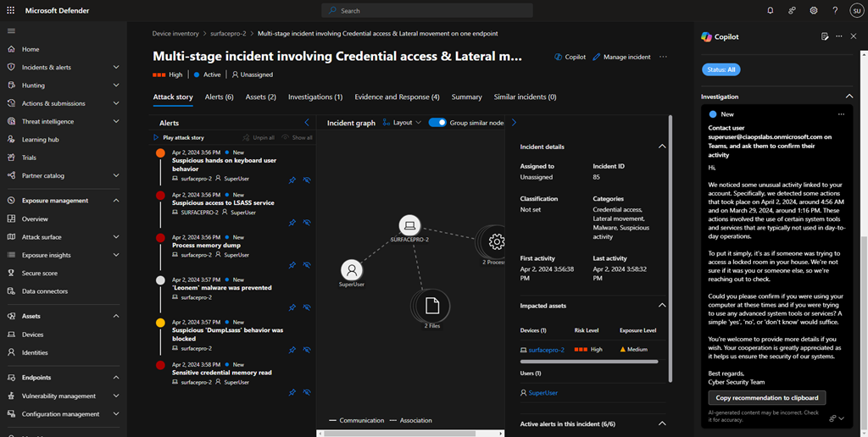Image resolution: width=868 pixels, height=437 pixels.
Task: Select the SURFACEPRO-2 device node in graph
Action: pos(410,225)
